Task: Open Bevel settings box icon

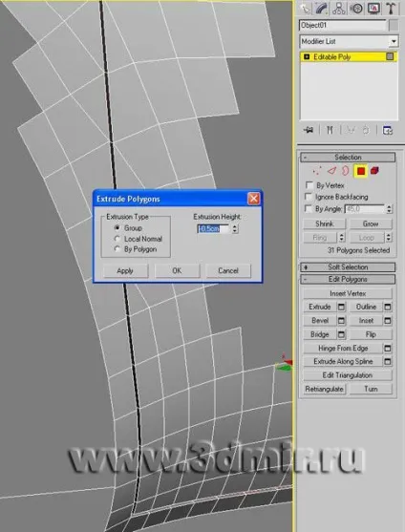Action: [341, 321]
